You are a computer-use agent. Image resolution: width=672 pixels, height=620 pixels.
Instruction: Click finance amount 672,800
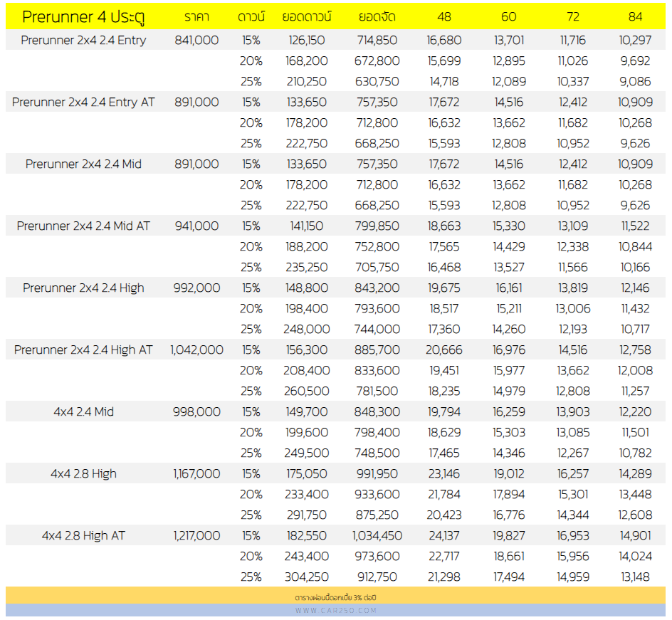coord(377,61)
